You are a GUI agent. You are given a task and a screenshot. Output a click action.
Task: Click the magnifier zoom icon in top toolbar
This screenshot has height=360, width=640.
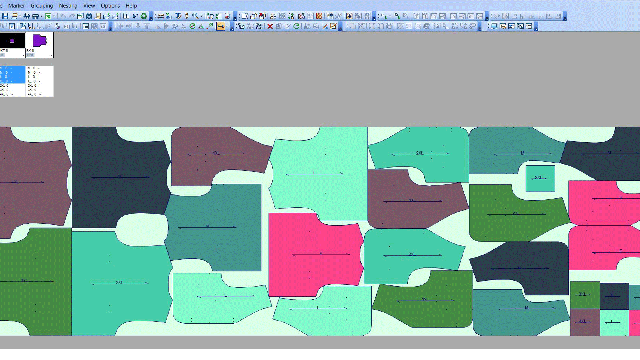tap(397, 16)
